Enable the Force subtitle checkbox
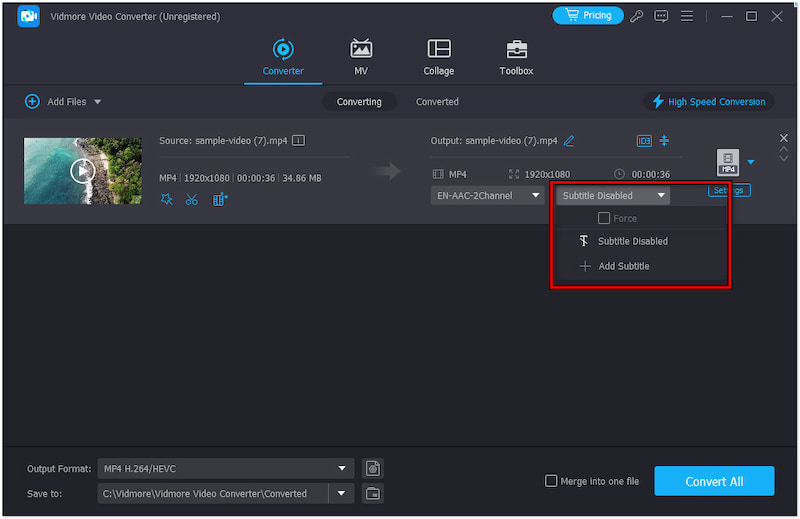 coord(604,218)
